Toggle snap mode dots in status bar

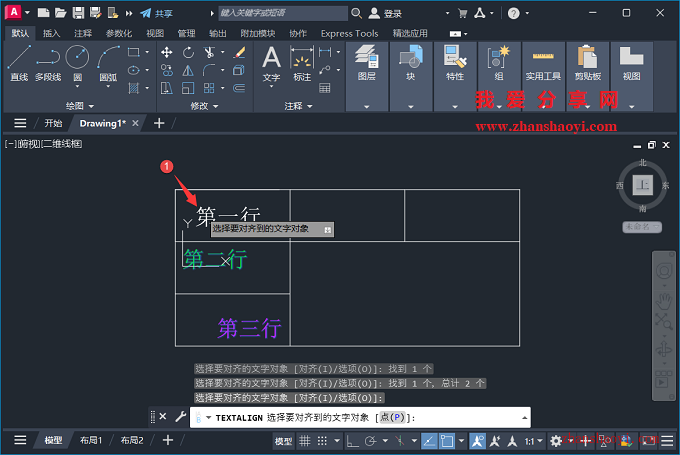(x=322, y=441)
